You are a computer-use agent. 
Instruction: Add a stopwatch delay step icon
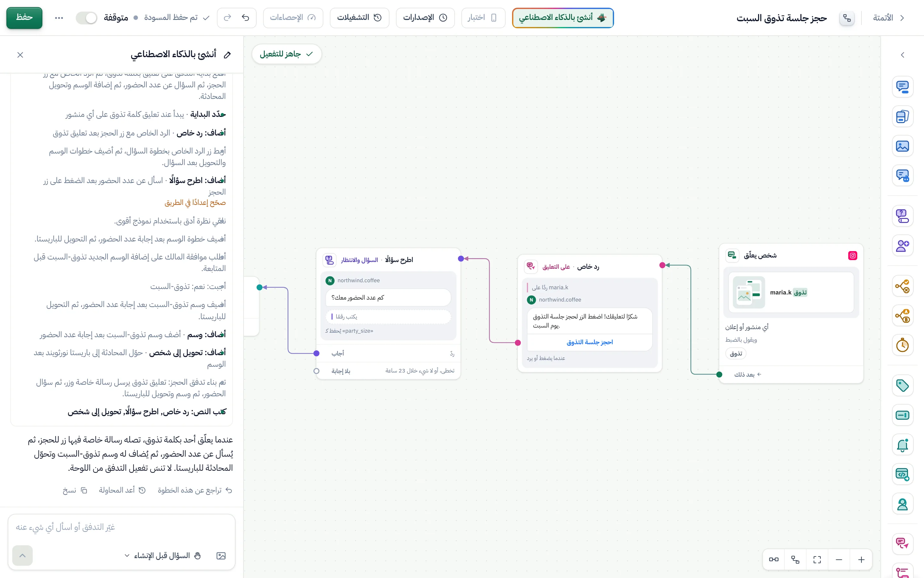(x=902, y=345)
